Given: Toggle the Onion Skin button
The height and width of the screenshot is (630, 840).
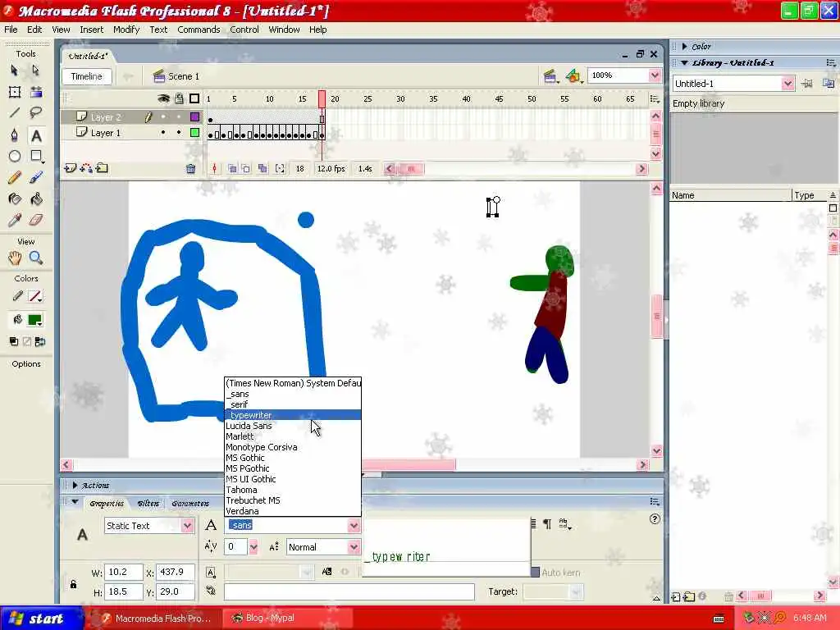Looking at the screenshot, I should pos(232,169).
